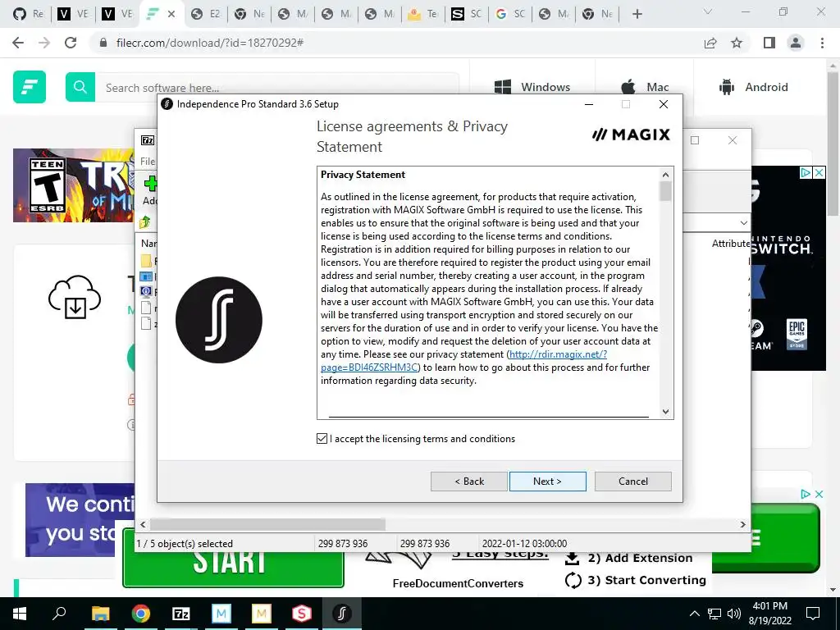Open the volume control in the tray

734,614
